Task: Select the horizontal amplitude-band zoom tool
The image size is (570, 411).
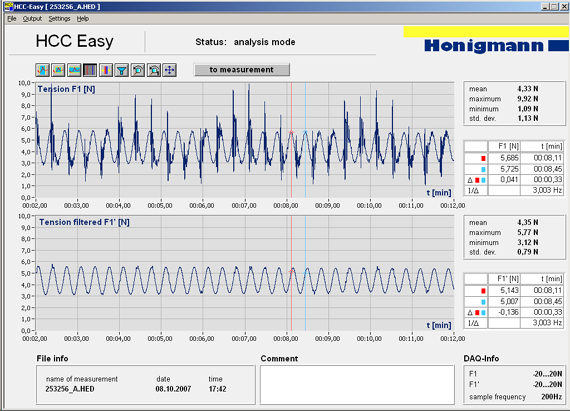Action: pos(74,70)
